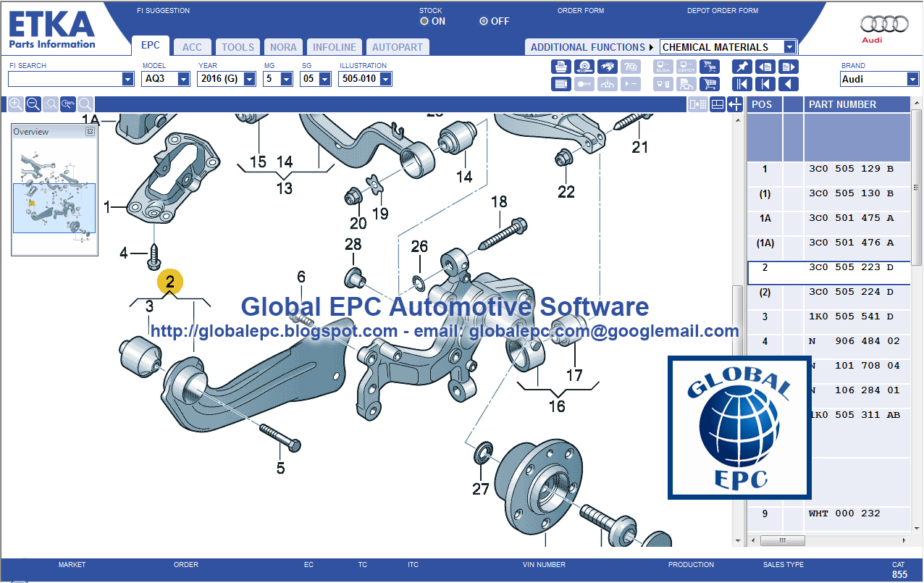Viewport: 924px width, 583px height.
Task: Switch to the AUTOPART tab
Action: pyautogui.click(x=398, y=47)
